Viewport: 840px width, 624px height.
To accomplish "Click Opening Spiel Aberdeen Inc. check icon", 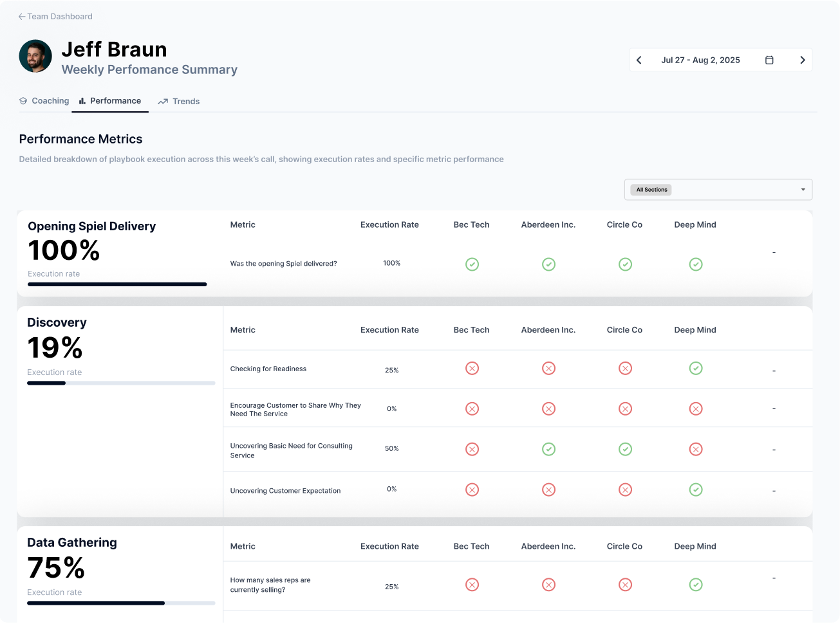I will [x=549, y=264].
